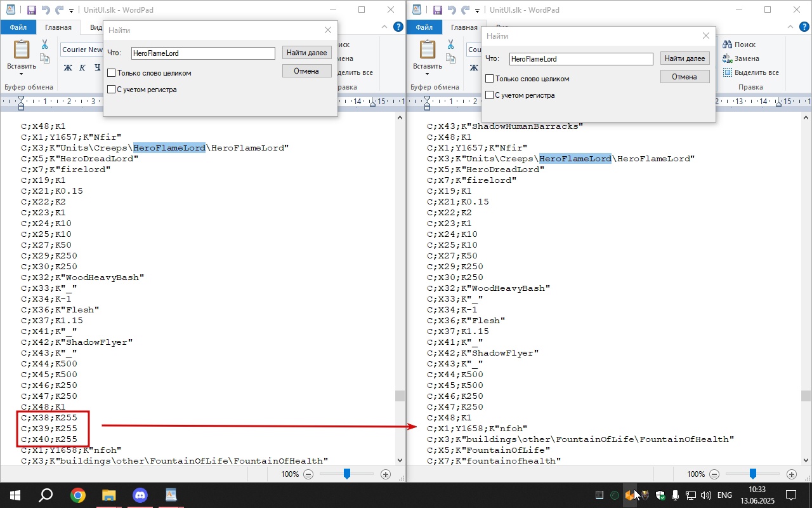Viewport: 812px width, 508px height.
Task: Collapse the ribbon in right WordPad window
Action: coord(790,27)
